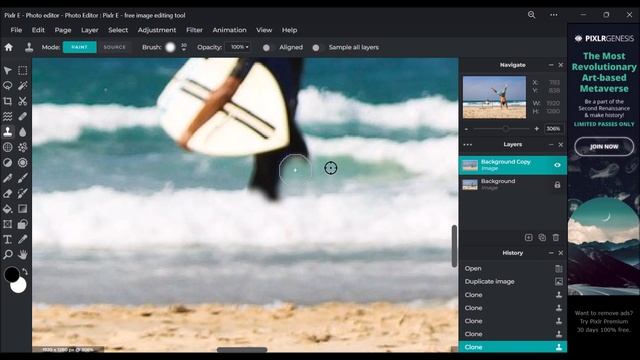Select the Marquee selection tool
The height and width of the screenshot is (360, 640).
(22, 70)
